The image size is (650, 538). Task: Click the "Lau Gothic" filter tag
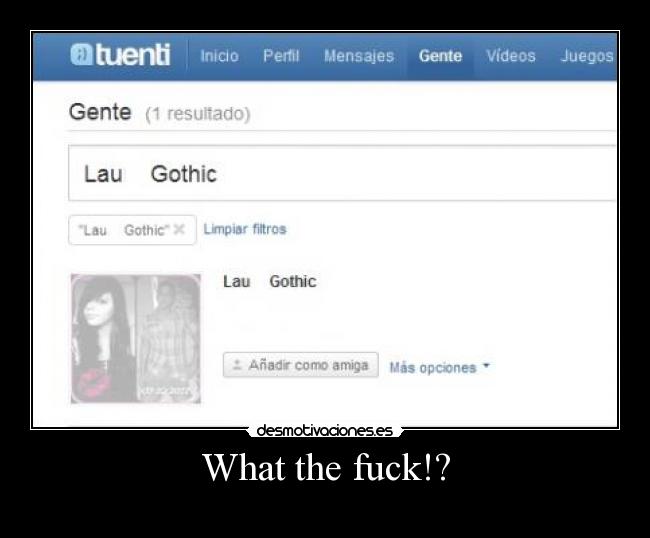132,230
